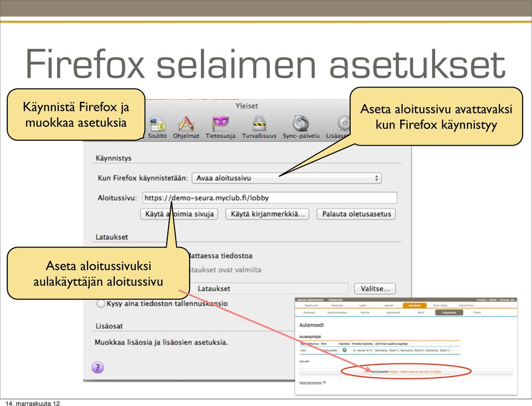Open the Jäsenet tab in myClub

(x=389, y=305)
